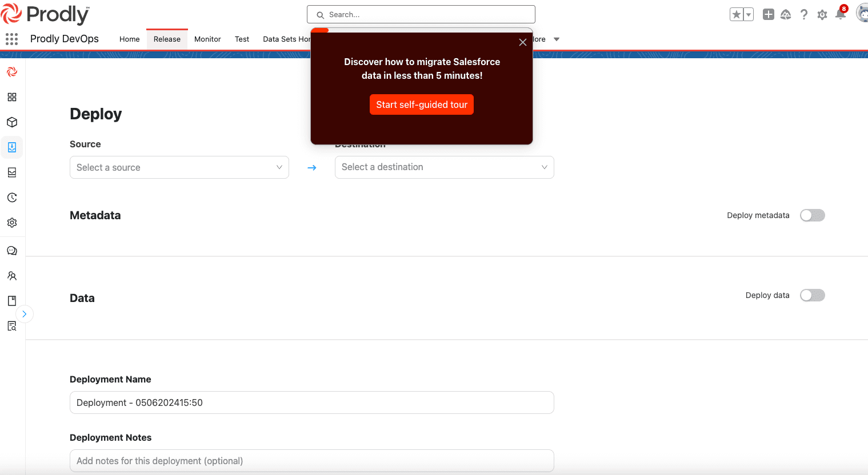Open the Setup gear icon
Screen dimensions: 868x475
(x=822, y=15)
